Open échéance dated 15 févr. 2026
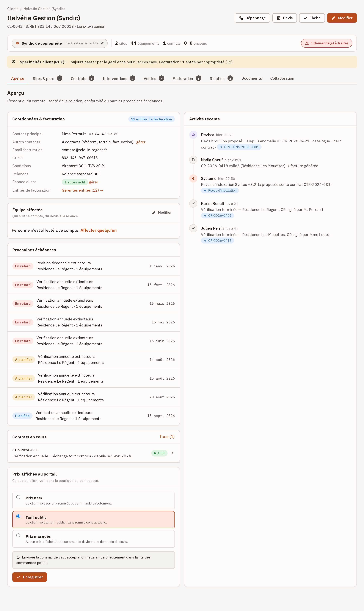Viewport: 364px width, 611px height. [93, 285]
